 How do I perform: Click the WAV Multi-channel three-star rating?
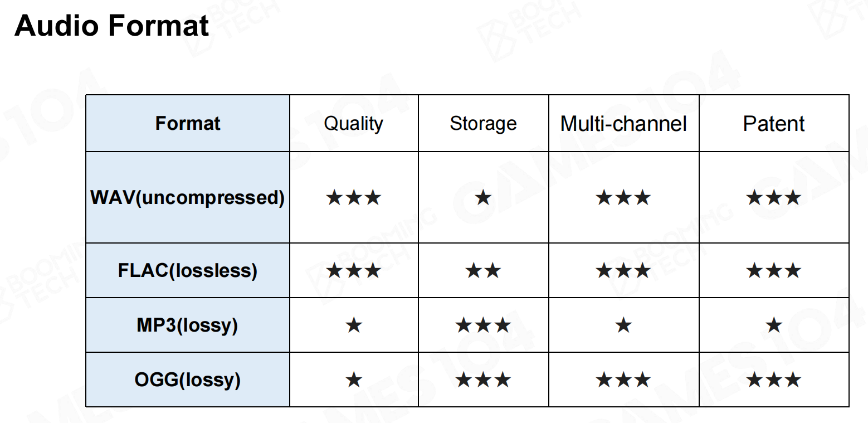click(623, 197)
